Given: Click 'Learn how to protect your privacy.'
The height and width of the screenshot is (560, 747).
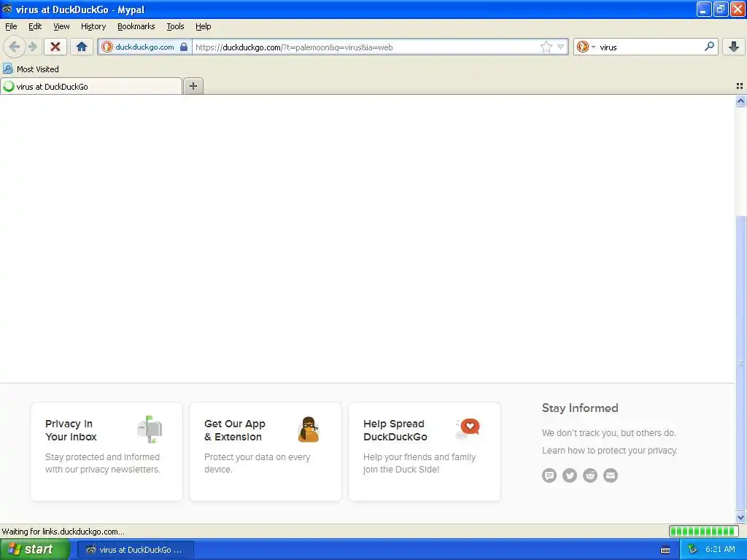Looking at the screenshot, I should pyautogui.click(x=609, y=451).
